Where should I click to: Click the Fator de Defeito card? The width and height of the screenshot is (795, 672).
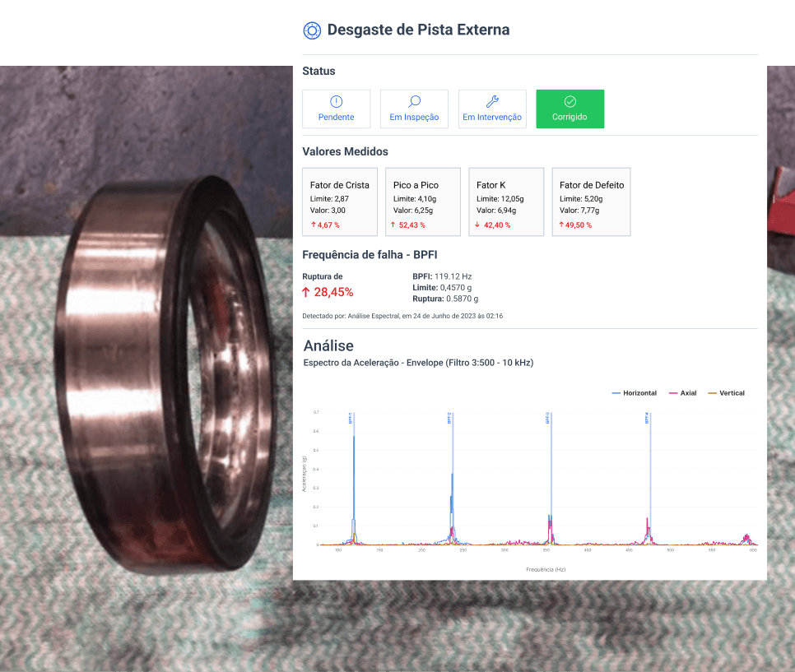591,202
